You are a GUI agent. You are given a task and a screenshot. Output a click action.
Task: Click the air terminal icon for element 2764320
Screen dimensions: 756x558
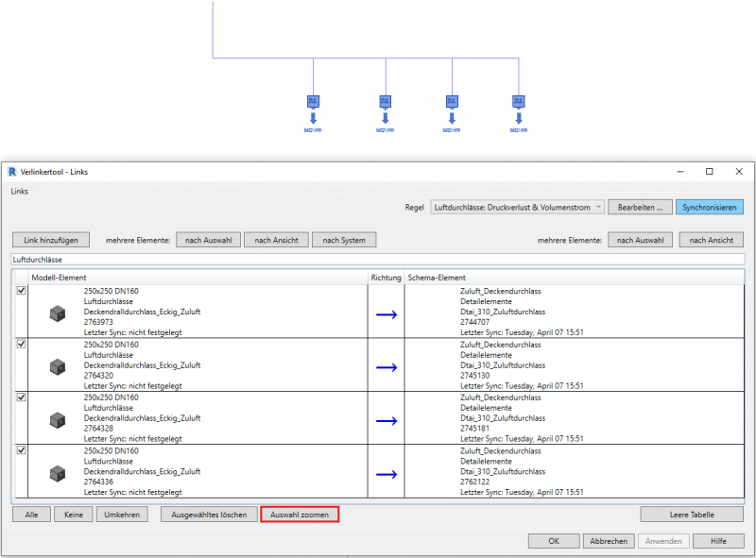[57, 365]
